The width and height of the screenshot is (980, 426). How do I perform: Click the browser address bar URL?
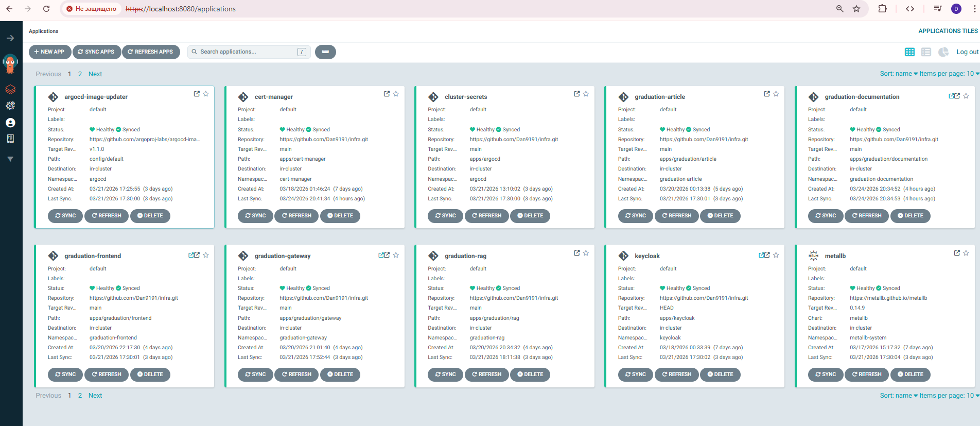click(x=181, y=9)
